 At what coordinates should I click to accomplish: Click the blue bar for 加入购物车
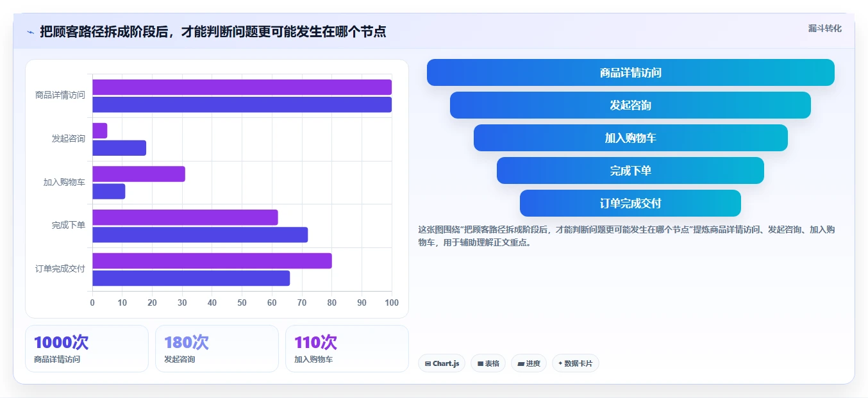(109, 191)
